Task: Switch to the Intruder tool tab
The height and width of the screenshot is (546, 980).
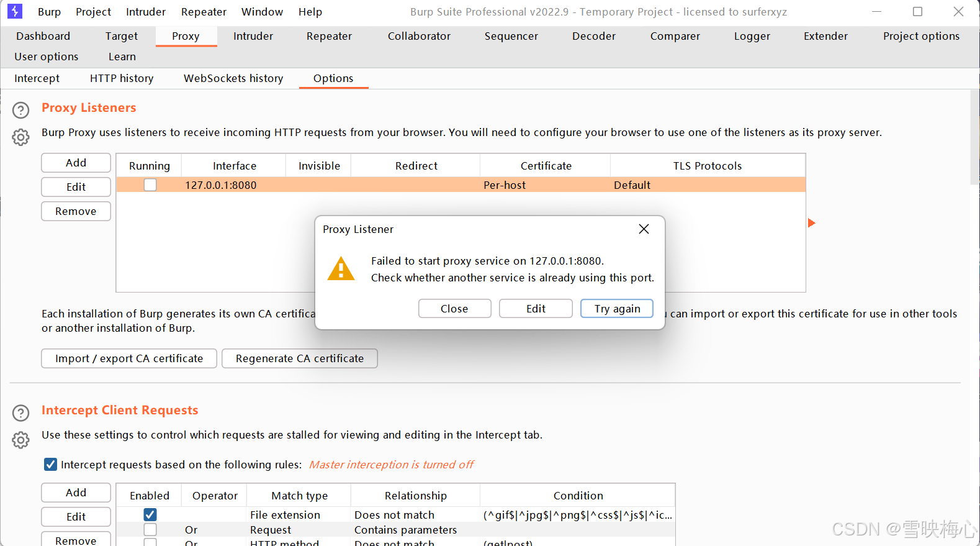Action: [253, 36]
